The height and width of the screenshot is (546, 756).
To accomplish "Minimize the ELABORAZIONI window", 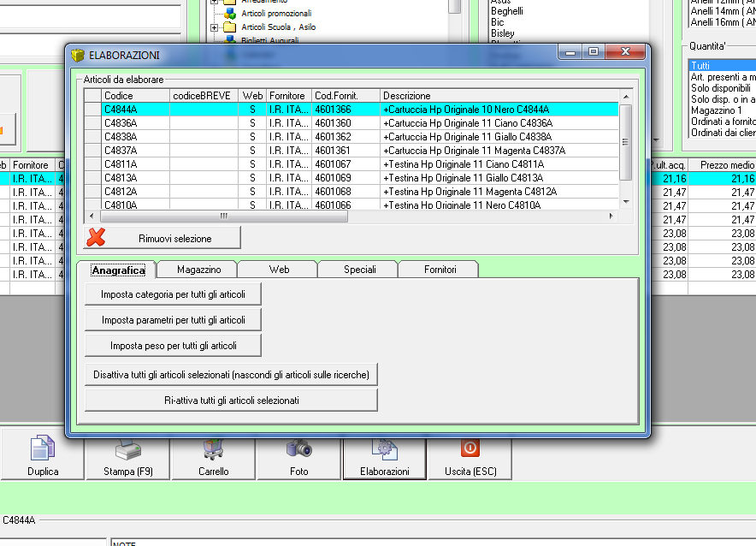I will (570, 52).
